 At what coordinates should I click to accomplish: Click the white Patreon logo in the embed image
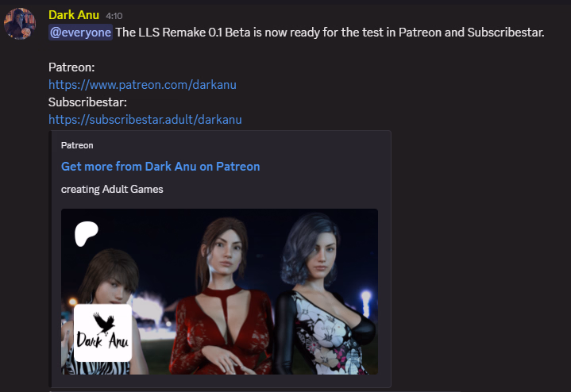86,233
